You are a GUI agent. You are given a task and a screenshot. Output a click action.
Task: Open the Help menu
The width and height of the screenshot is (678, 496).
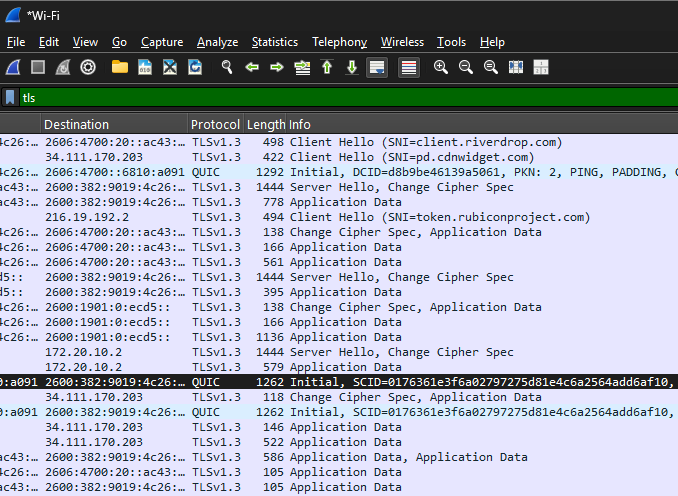click(x=492, y=42)
